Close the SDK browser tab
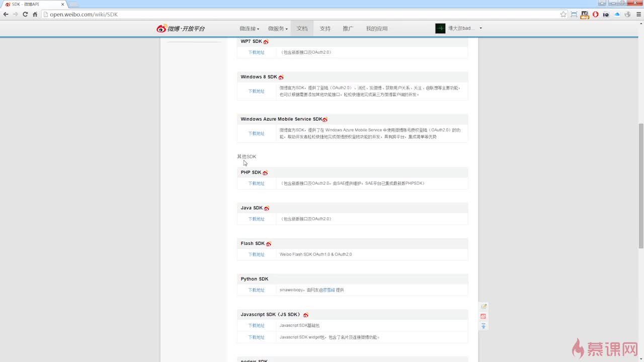The image size is (644, 362). coord(62,4)
